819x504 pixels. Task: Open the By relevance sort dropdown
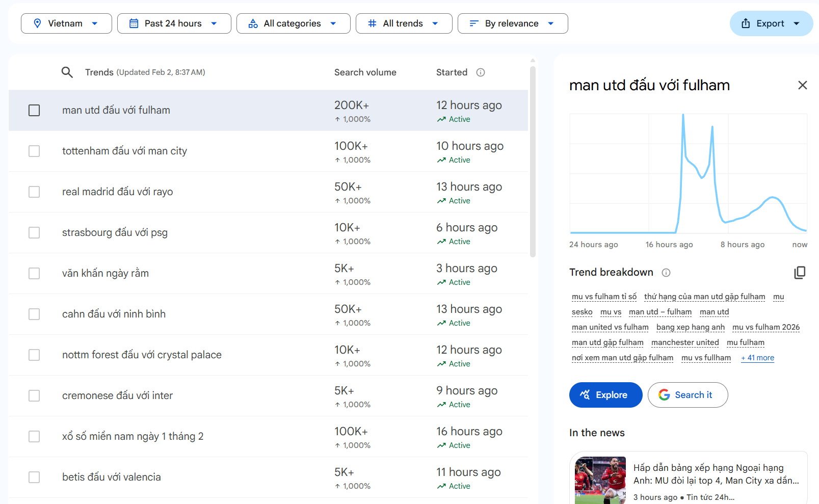coord(512,23)
